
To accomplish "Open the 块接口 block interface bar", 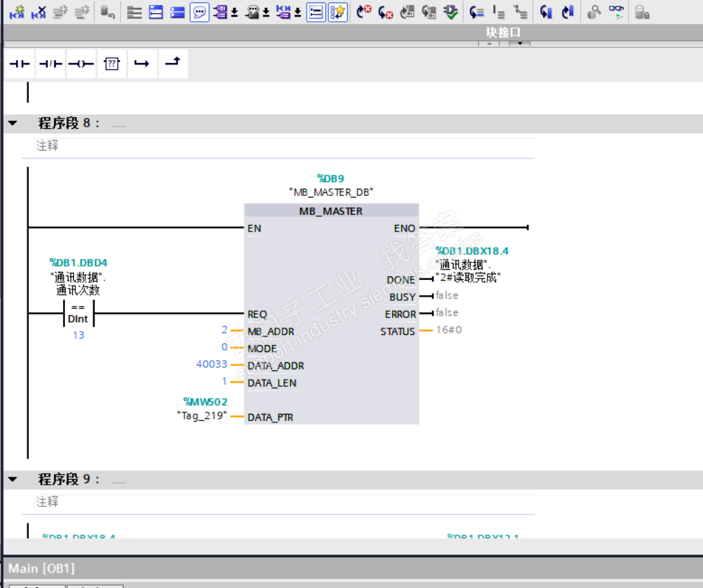I will (503, 33).
